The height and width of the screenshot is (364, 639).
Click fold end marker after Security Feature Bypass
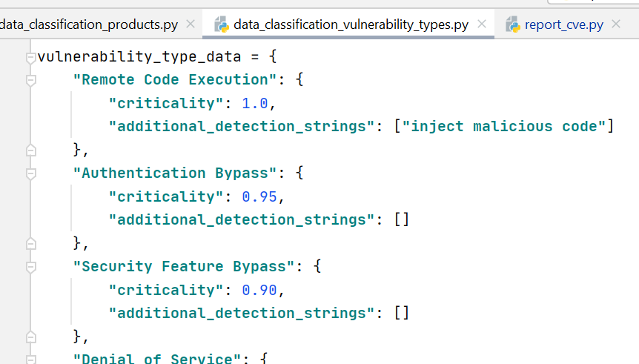coord(31,337)
